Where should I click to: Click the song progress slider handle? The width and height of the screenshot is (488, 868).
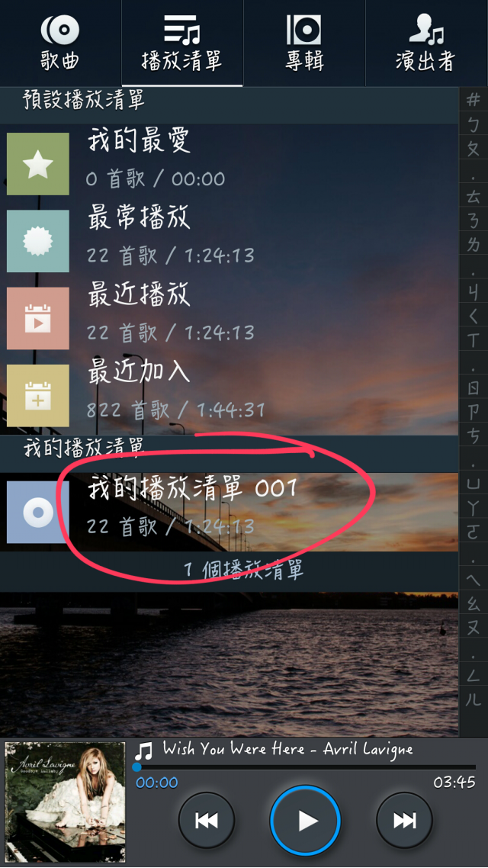click(x=136, y=767)
